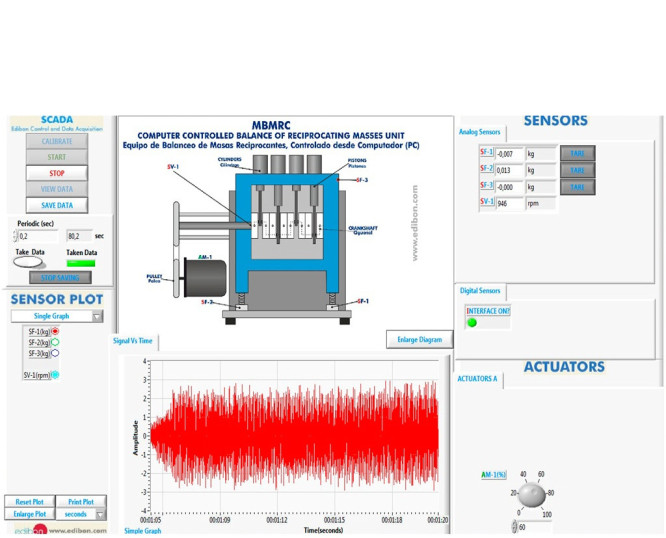The image size is (666, 538).
Task: Open the Single Graph dropdown
Action: (57, 316)
